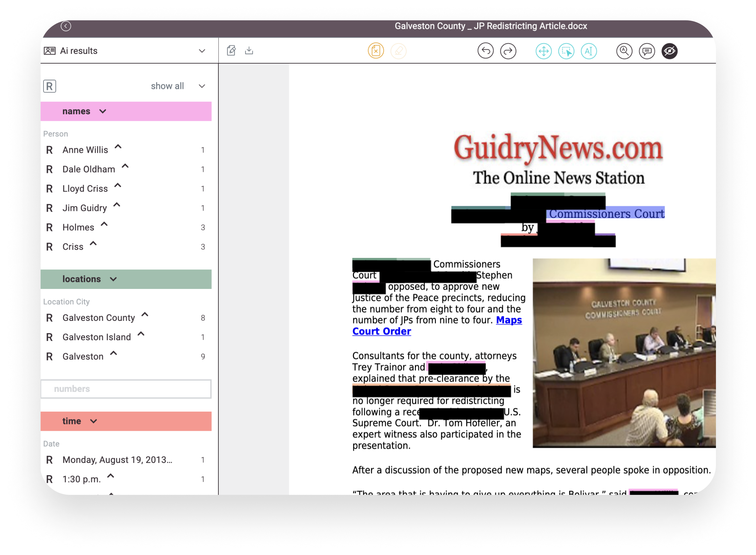
Task: Click the redo arrow button
Action: point(508,51)
